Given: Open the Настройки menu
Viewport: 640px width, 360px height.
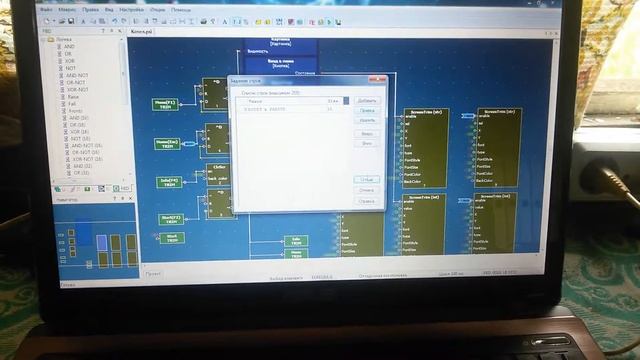Looking at the screenshot, I should click(x=131, y=9).
